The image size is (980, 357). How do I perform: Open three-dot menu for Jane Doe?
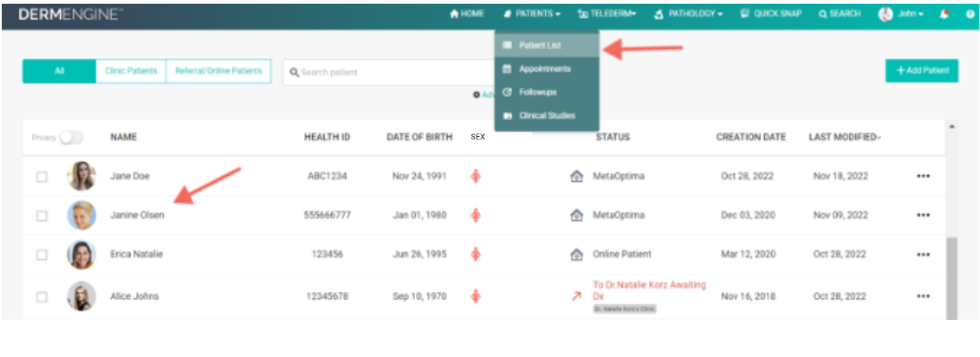(x=923, y=176)
